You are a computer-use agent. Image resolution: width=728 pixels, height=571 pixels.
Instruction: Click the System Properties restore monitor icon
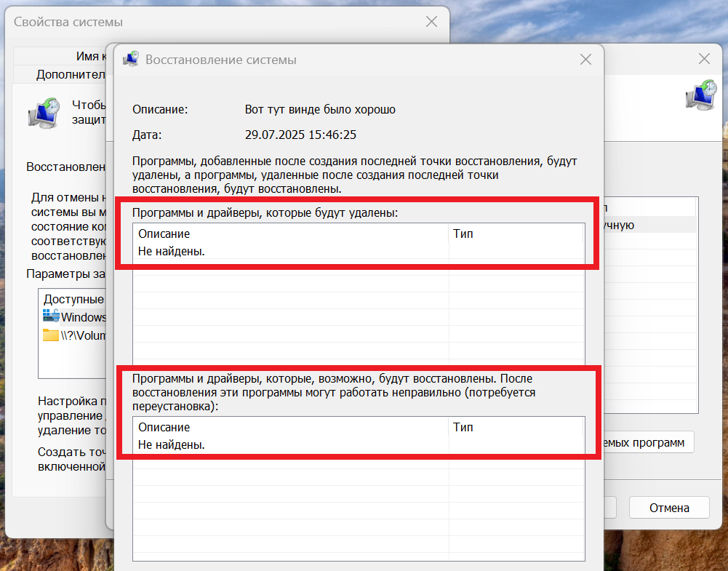click(x=44, y=113)
